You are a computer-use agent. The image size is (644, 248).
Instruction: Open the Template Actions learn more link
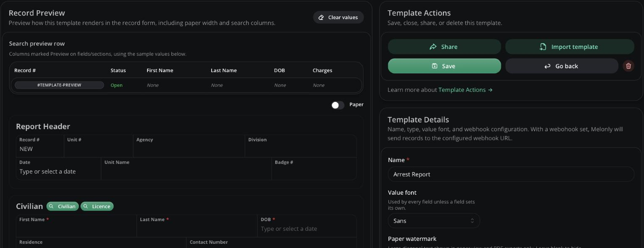(x=466, y=90)
